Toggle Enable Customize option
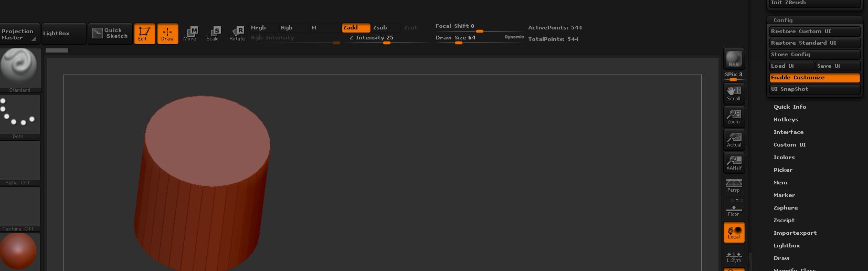Viewport: 868px width, 271px height. coord(815,78)
